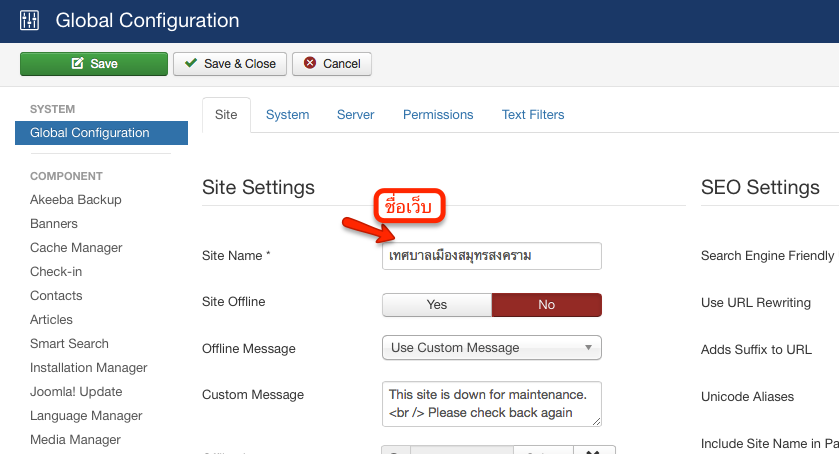Image resolution: width=839 pixels, height=454 pixels.
Task: Open Joomla! Update from the sidebar
Action: (76, 392)
